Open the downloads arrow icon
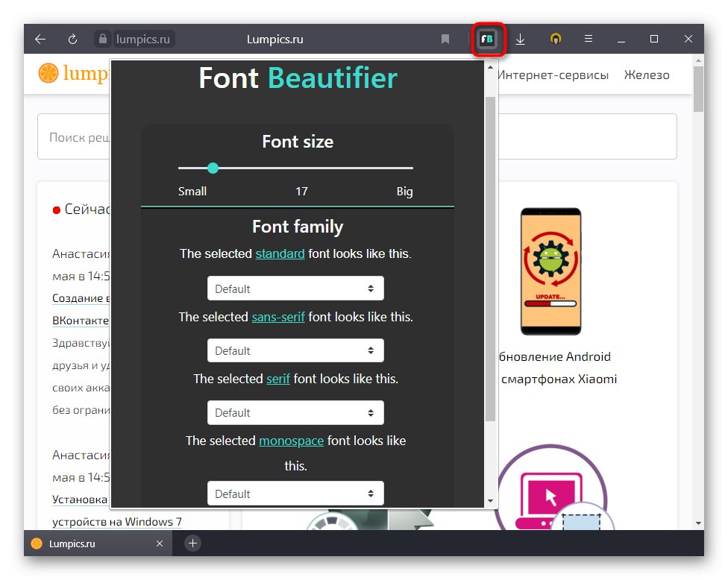Viewport: 728px width, 580px height. 521,39
